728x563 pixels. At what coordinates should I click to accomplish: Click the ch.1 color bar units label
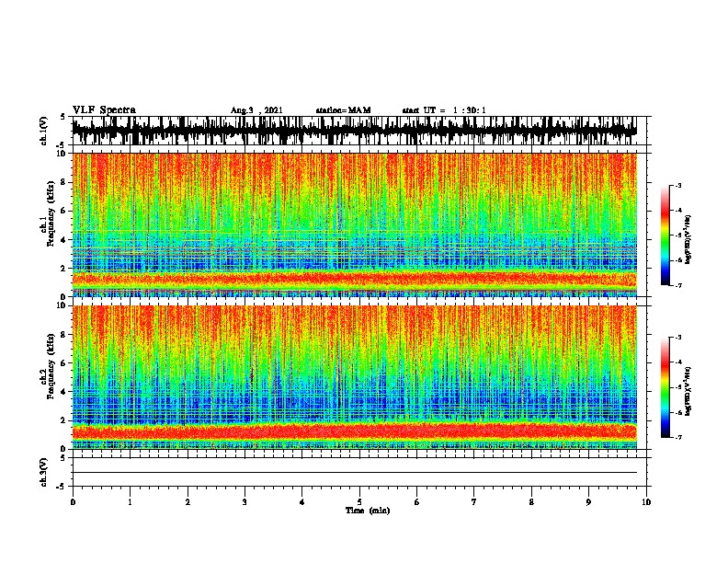click(688, 240)
